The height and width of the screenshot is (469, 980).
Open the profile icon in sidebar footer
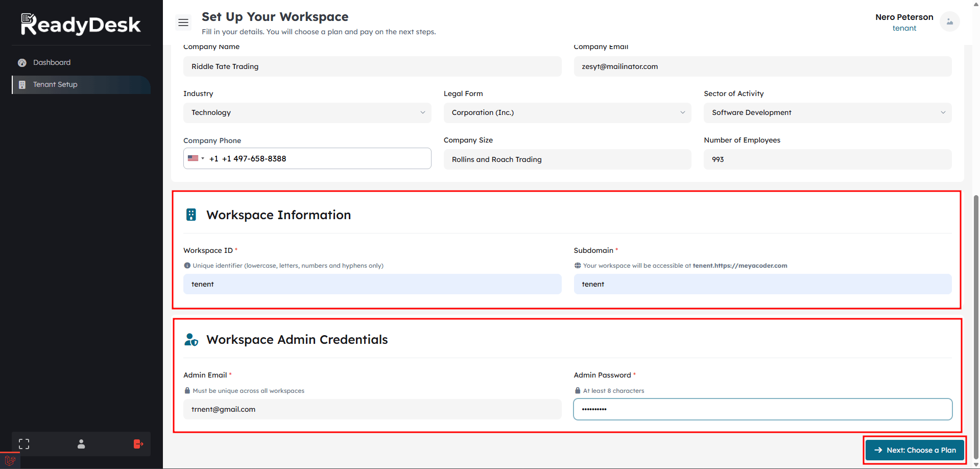pos(81,444)
